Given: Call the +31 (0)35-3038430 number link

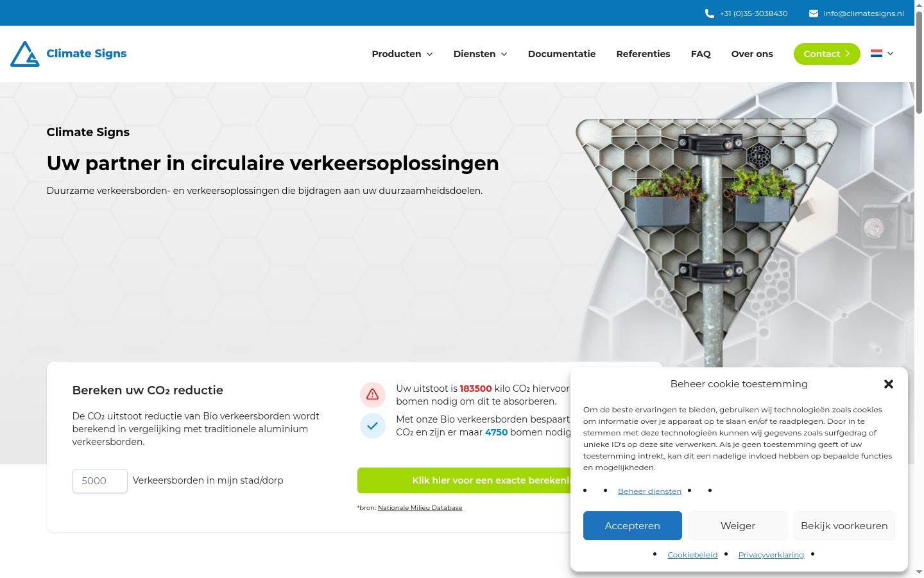Looking at the screenshot, I should point(753,13).
